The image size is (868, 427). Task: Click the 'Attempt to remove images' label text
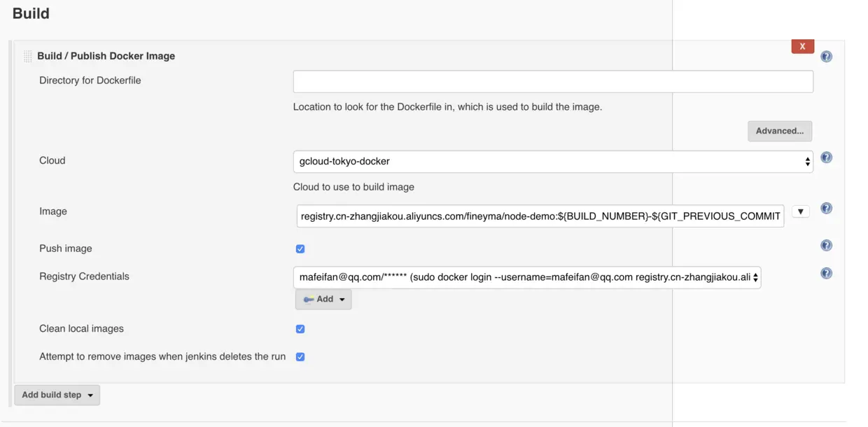point(162,356)
